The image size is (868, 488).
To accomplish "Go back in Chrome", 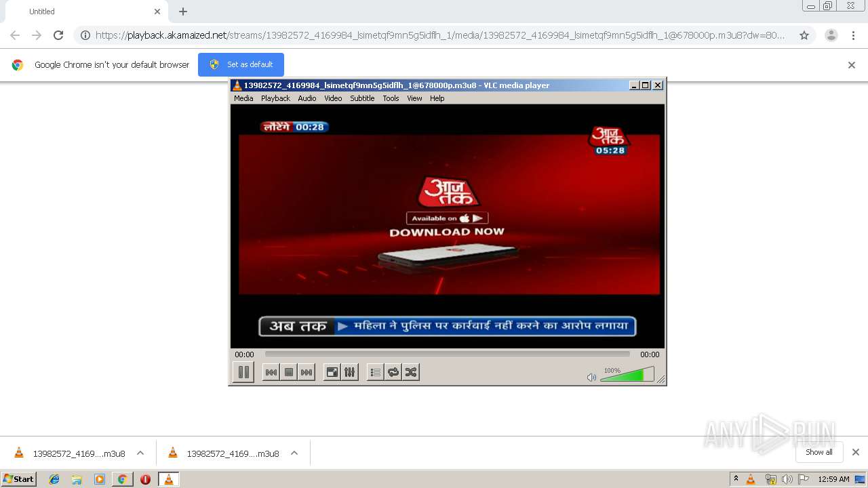I will [x=15, y=35].
